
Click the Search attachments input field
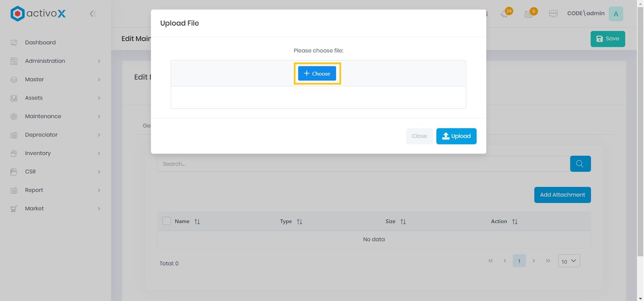click(x=362, y=164)
